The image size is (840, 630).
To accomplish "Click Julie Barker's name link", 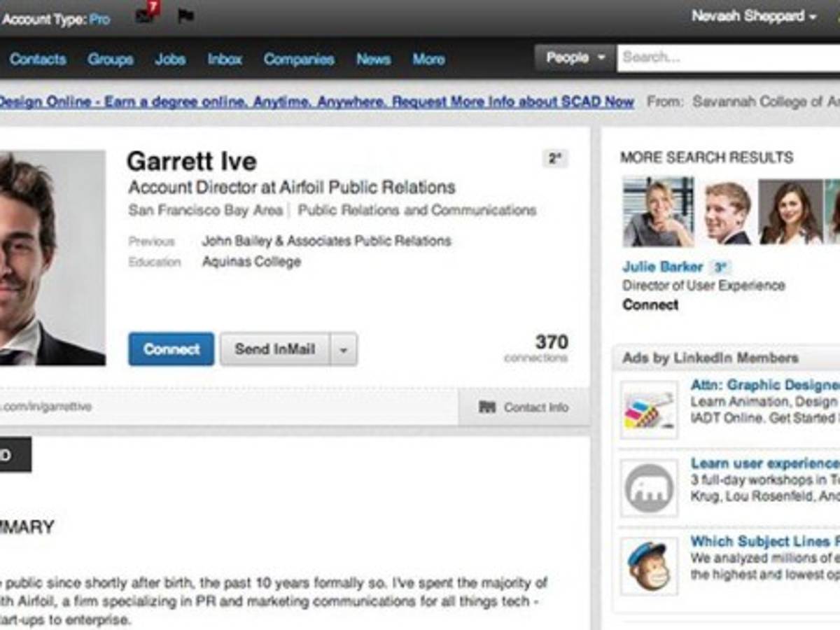I will [x=662, y=267].
